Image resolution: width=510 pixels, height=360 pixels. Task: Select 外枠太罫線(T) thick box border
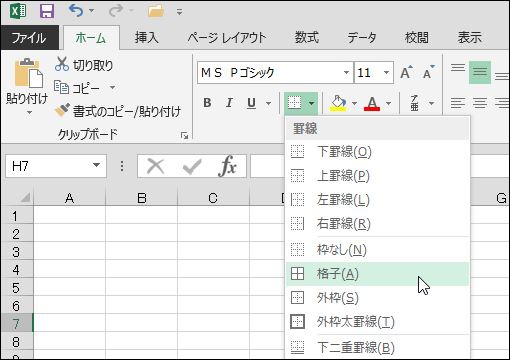click(377, 322)
